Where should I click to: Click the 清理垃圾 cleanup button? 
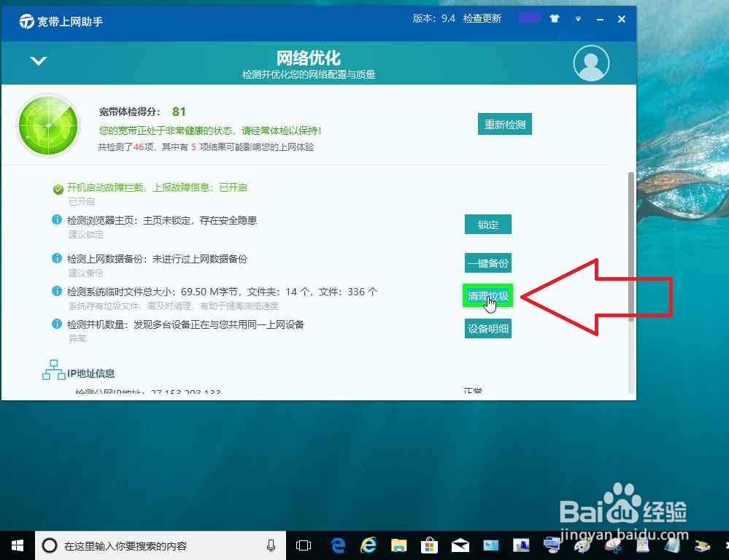[487, 295]
